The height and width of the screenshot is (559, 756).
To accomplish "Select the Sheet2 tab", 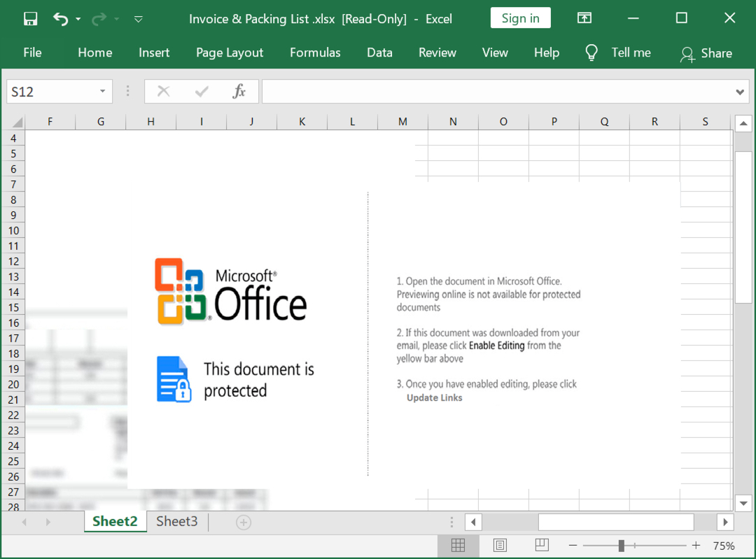I will 115,521.
